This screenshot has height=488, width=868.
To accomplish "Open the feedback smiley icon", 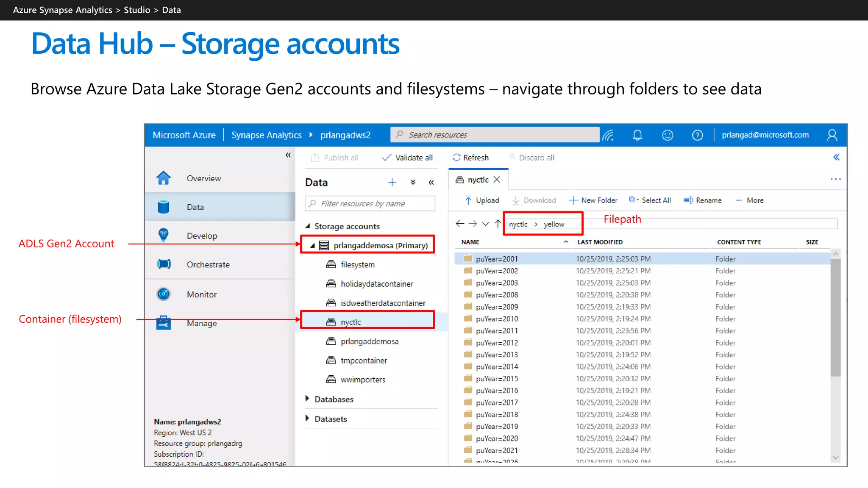I will tap(668, 135).
